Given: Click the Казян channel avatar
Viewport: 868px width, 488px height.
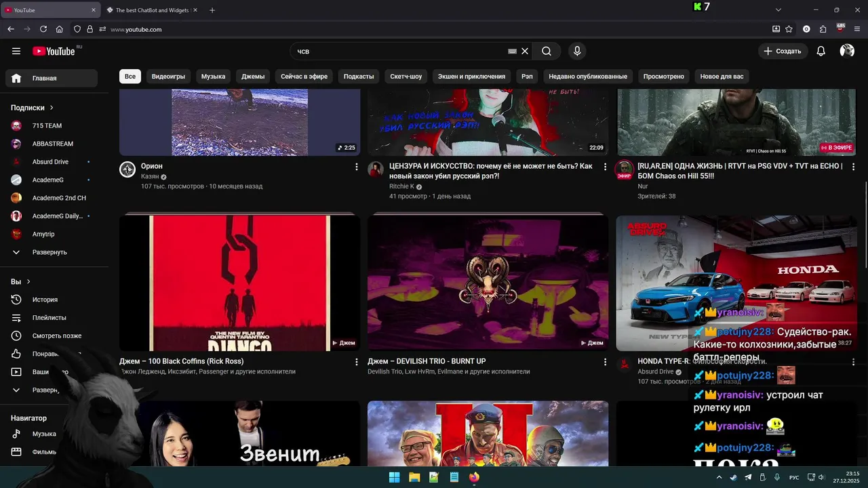Looking at the screenshot, I should 127,169.
